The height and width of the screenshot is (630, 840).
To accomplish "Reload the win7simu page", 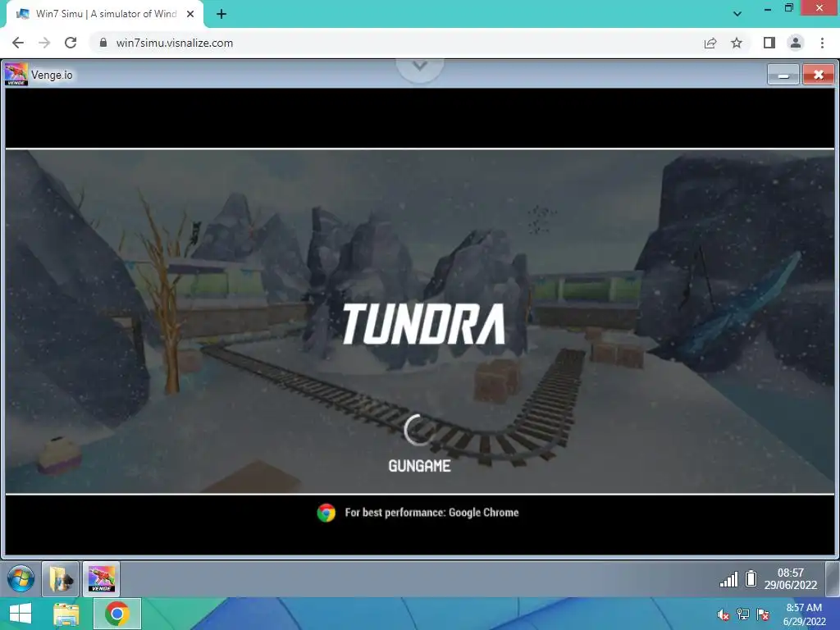I will (x=71, y=43).
